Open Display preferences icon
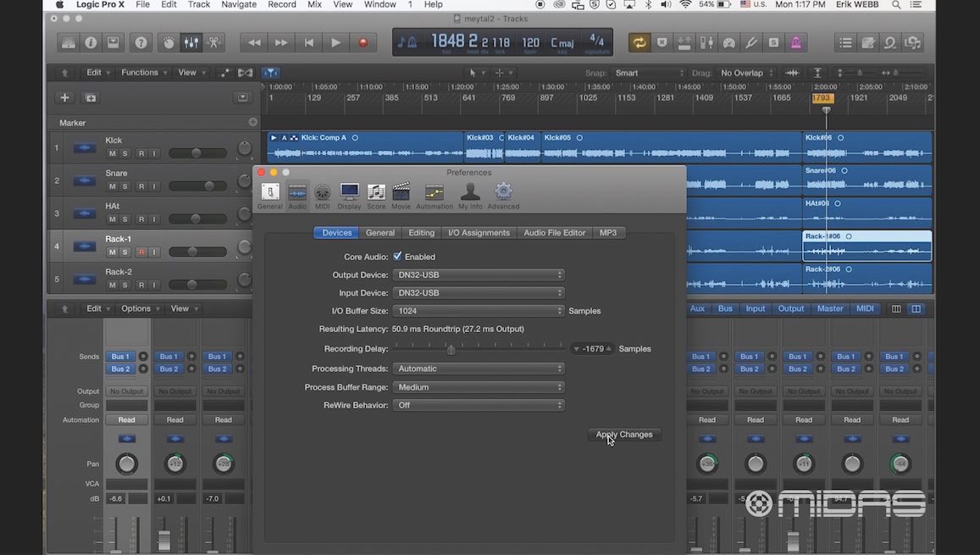This screenshot has width=980, height=555. coord(349,196)
